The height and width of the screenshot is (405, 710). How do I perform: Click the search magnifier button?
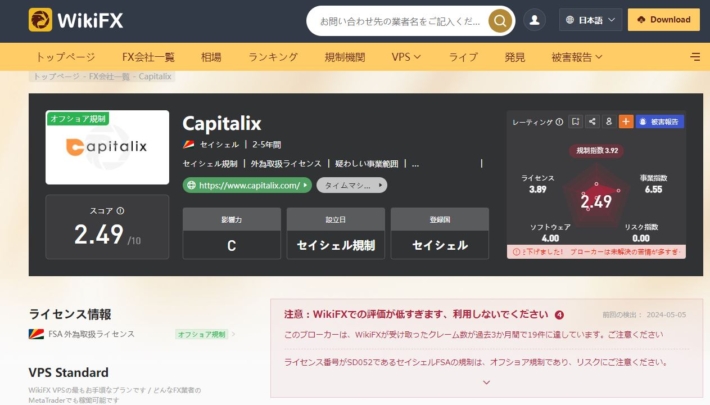500,21
